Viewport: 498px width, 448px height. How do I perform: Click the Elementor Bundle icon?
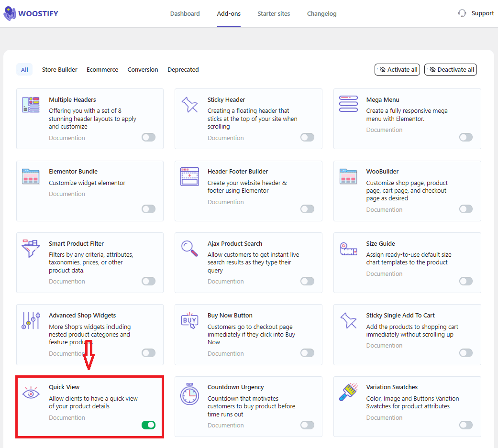[31, 176]
